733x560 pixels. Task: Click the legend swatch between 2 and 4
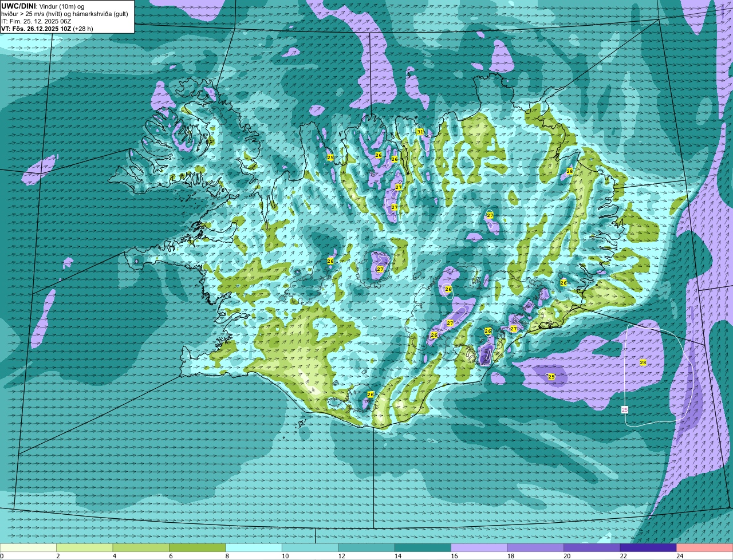[x=85, y=547]
